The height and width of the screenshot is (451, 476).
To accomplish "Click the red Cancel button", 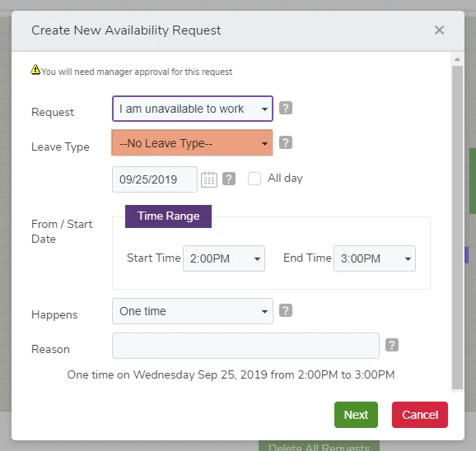I will click(x=420, y=415).
